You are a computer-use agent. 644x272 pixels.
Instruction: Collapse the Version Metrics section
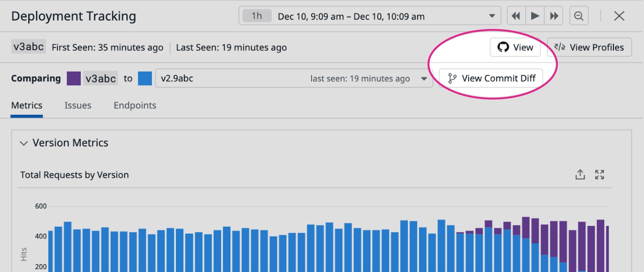[24, 143]
